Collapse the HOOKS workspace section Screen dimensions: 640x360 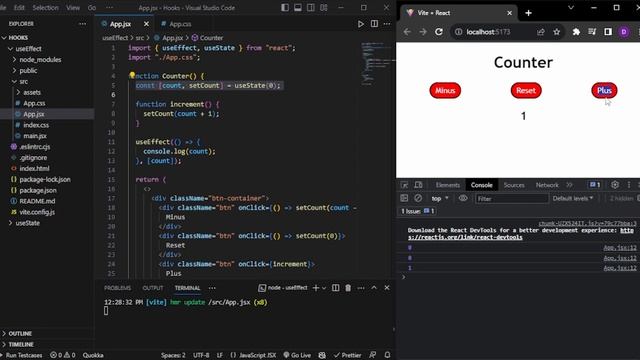pos(18,38)
